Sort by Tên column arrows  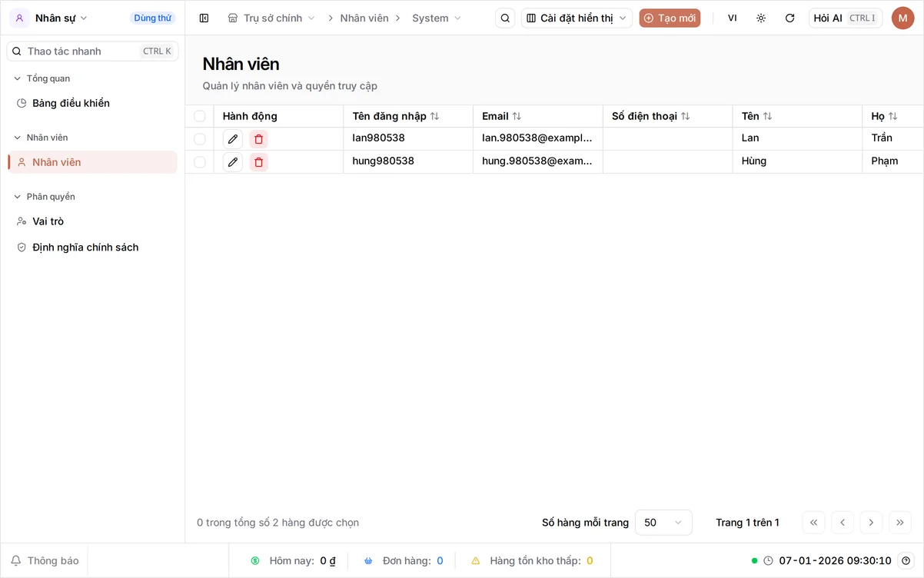767,116
